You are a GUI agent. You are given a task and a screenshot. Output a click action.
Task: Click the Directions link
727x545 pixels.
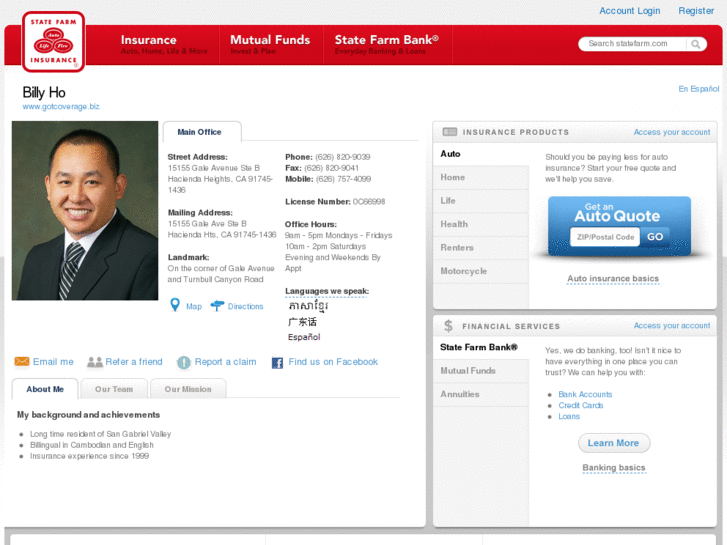click(x=245, y=307)
